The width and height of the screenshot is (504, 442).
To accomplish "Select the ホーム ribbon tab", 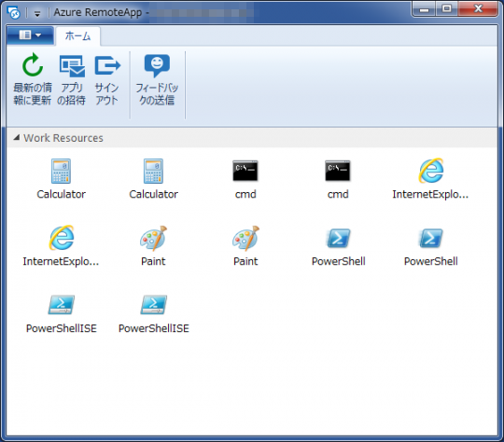I will [77, 35].
